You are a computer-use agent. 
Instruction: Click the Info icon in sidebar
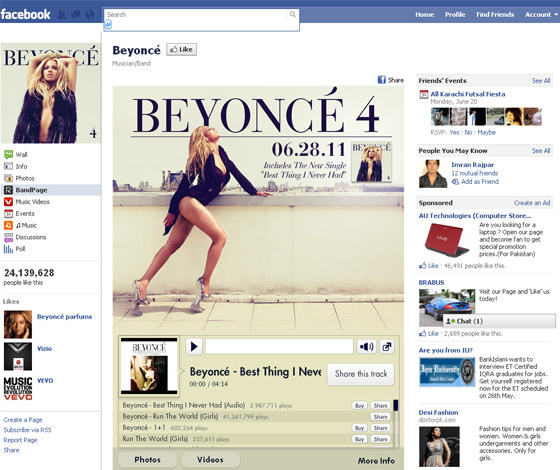click(x=8, y=166)
